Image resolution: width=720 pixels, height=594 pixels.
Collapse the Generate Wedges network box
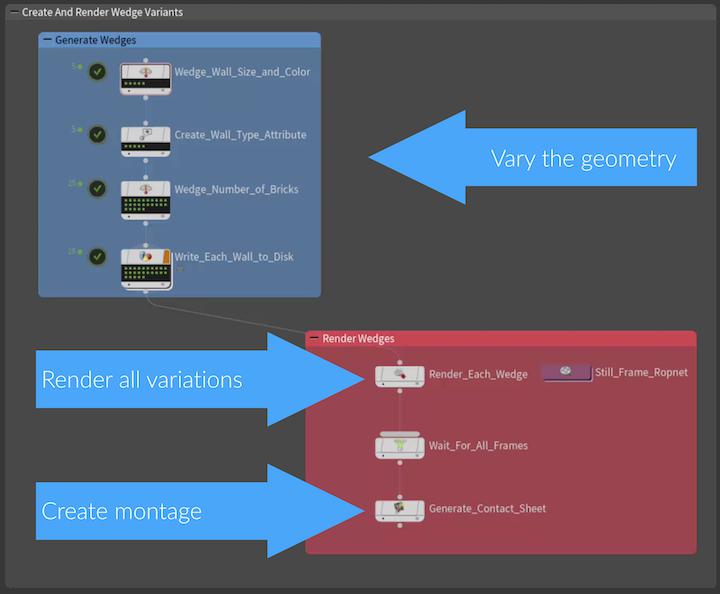tap(46, 40)
